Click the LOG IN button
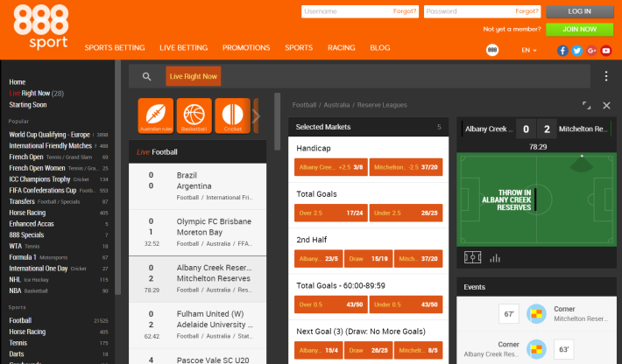The height and width of the screenshot is (364, 622). (580, 11)
